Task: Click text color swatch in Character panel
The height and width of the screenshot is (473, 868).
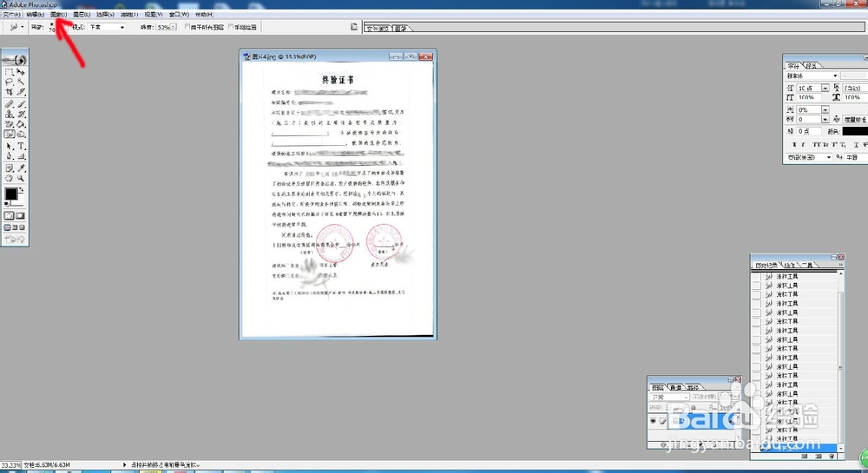Action: [x=855, y=132]
